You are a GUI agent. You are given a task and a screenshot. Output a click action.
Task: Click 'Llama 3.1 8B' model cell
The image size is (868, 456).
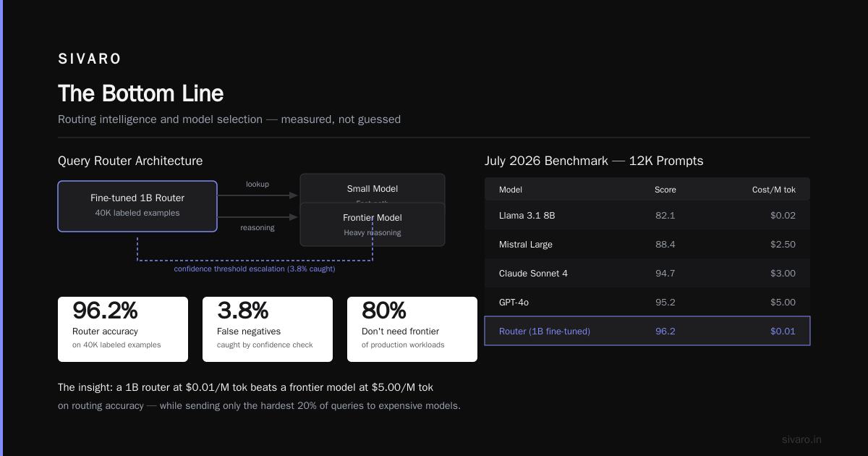[527, 216]
